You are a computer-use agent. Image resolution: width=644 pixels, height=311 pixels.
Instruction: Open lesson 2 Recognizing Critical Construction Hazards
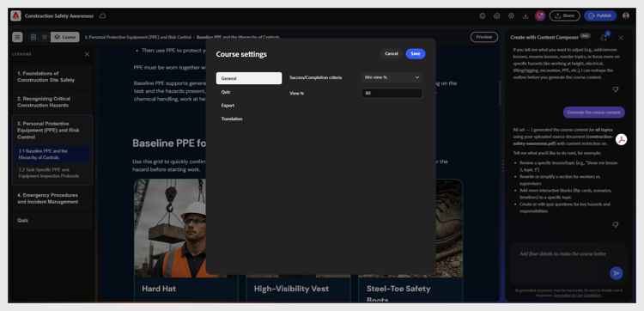(52, 102)
